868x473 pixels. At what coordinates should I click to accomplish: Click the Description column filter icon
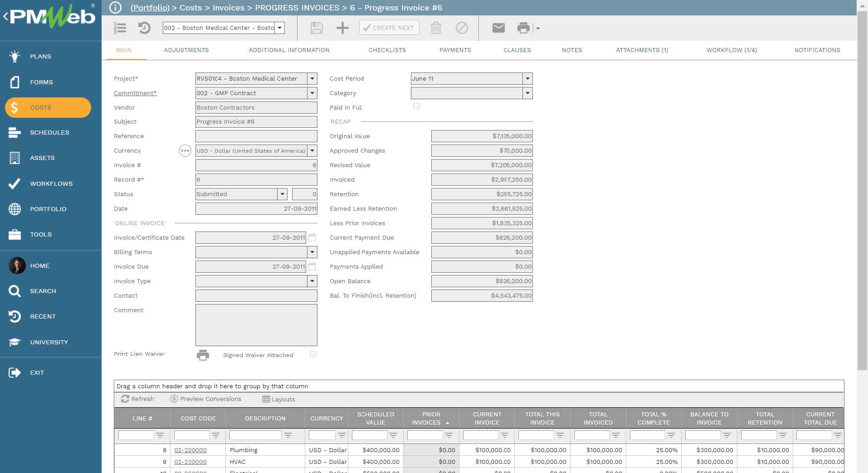pyautogui.click(x=288, y=435)
